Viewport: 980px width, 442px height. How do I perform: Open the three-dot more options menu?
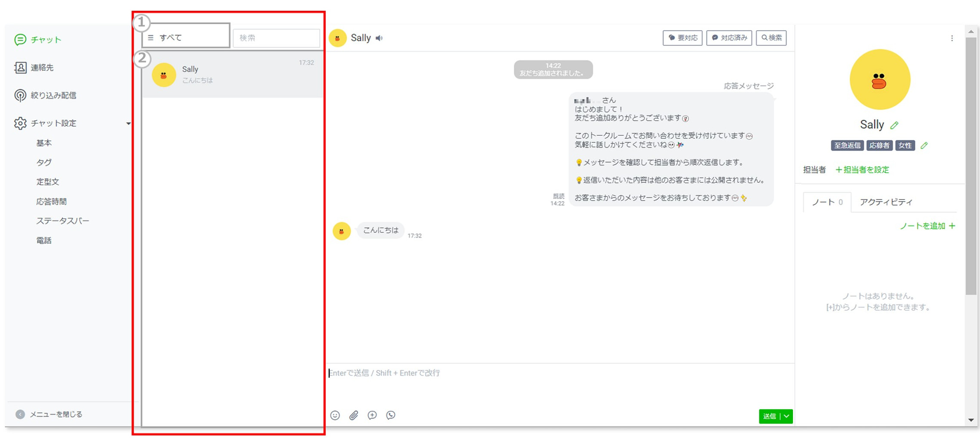(x=952, y=38)
